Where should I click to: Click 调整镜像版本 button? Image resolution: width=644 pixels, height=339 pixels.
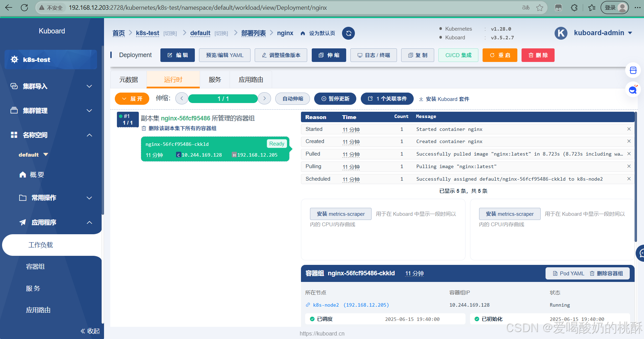point(281,55)
